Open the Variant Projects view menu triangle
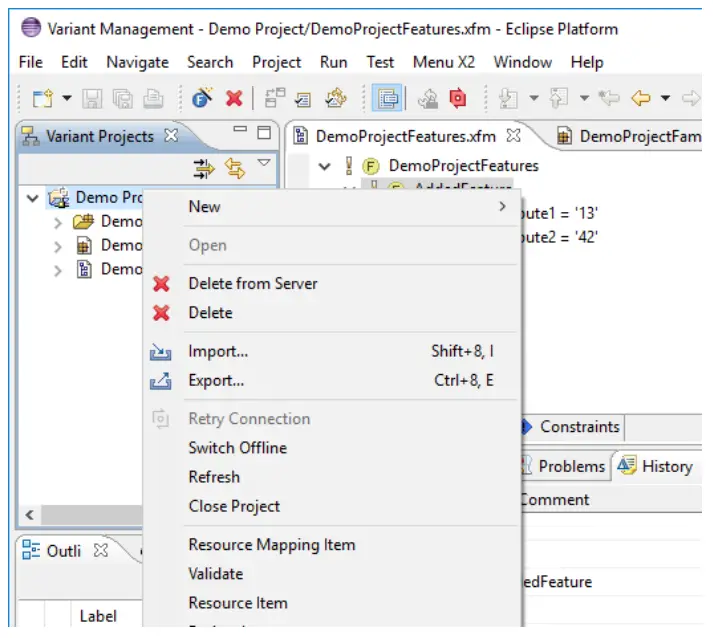This screenshot has height=638, width=713. click(x=264, y=162)
